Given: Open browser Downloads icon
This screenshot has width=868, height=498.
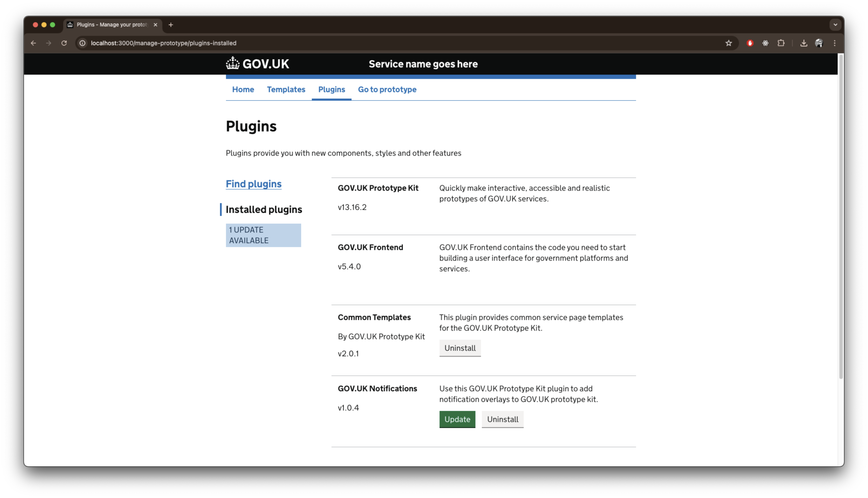Looking at the screenshot, I should [803, 43].
